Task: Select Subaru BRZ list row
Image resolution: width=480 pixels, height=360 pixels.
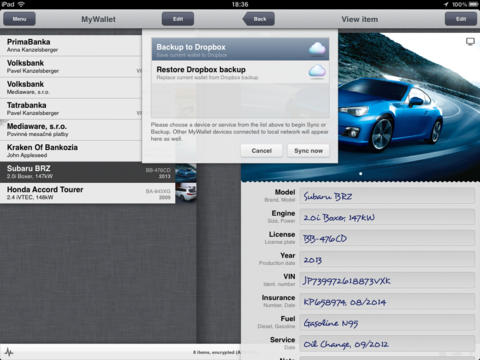Action: (x=87, y=172)
